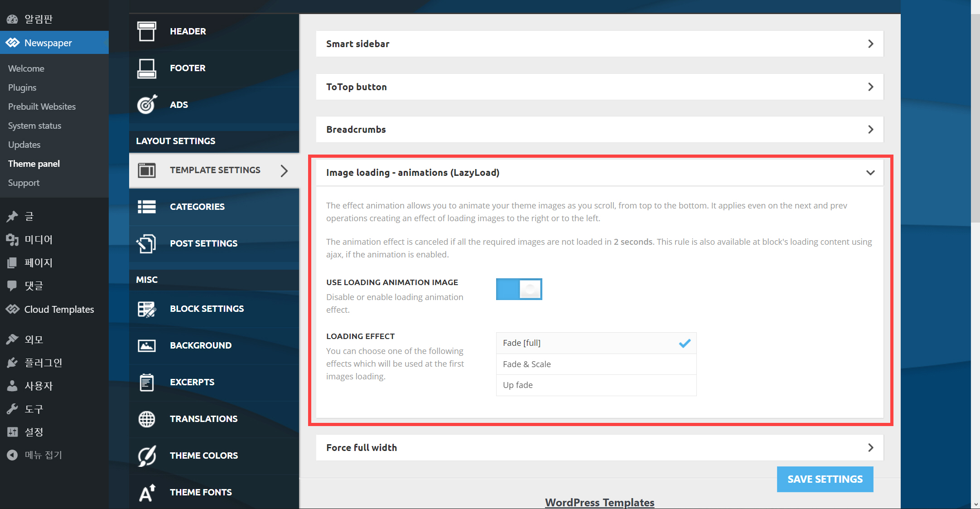Go to System status menu item
The image size is (980, 509).
coord(34,126)
